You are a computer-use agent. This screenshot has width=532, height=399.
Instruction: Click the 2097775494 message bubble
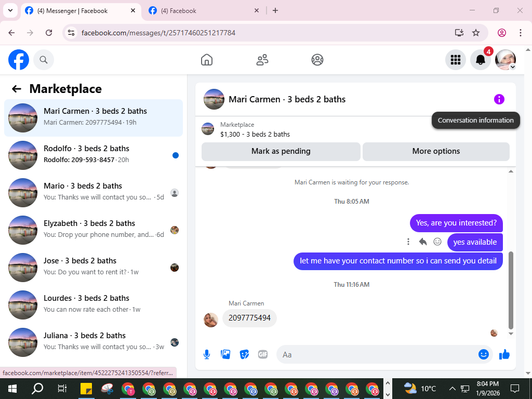249,318
